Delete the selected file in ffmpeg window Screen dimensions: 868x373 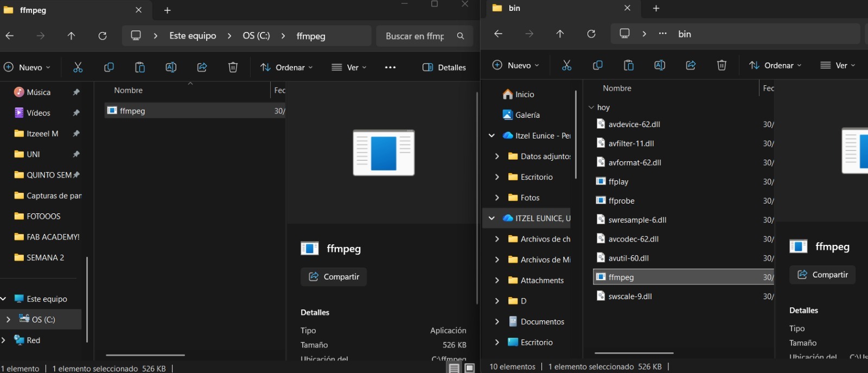coord(233,67)
